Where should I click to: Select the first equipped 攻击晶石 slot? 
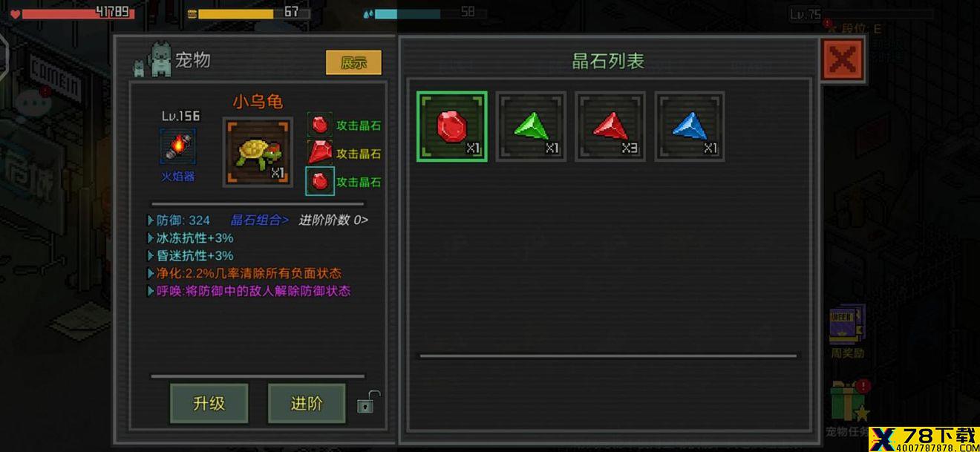tap(320, 125)
